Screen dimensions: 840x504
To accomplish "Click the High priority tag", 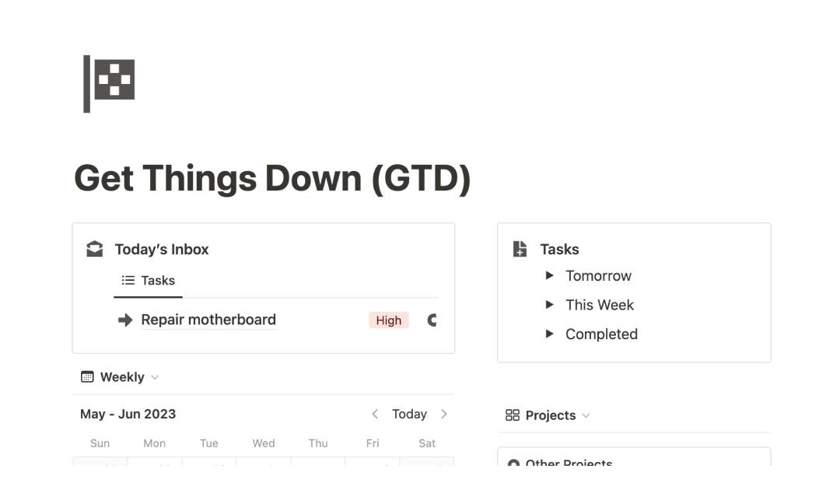I will (388, 320).
